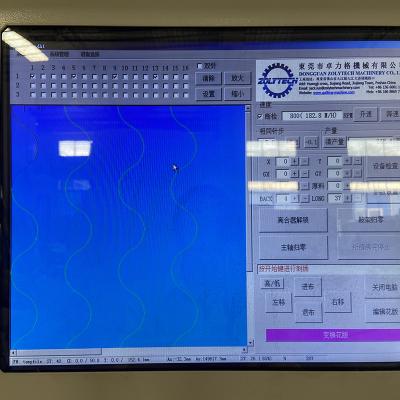The width and height of the screenshot is (400, 400).
Task: Increase X value with the plus button
Action: tap(294, 162)
